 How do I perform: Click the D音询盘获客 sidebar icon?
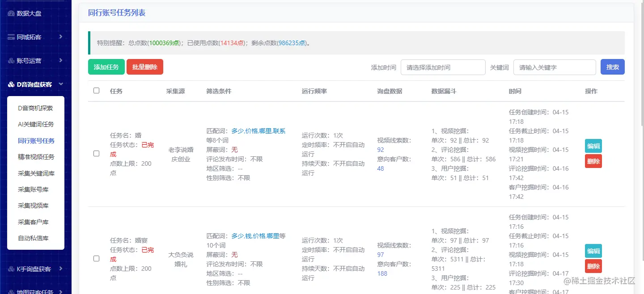(x=11, y=84)
